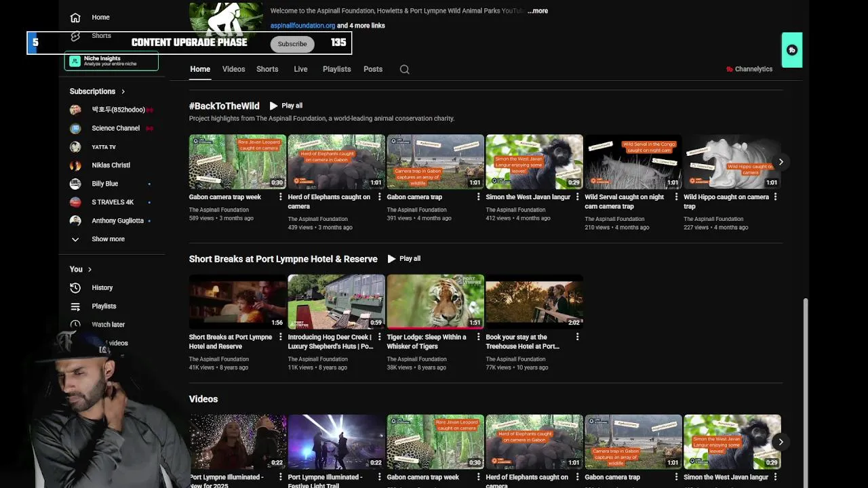Viewport: 868px width, 488px height.
Task: Open options for Wild Hippo camera trap video
Action: tap(775, 197)
